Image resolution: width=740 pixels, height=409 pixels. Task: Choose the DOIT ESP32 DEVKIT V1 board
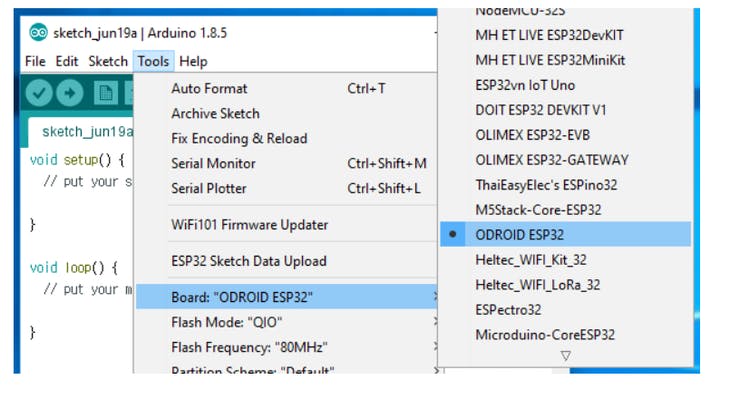[540, 109]
